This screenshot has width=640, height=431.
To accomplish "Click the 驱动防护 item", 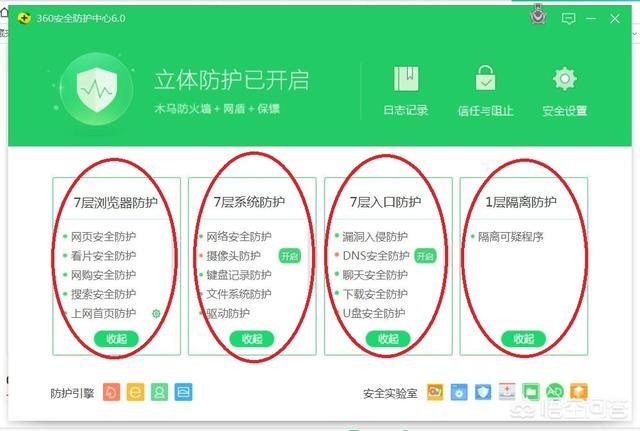I will coord(228,313).
